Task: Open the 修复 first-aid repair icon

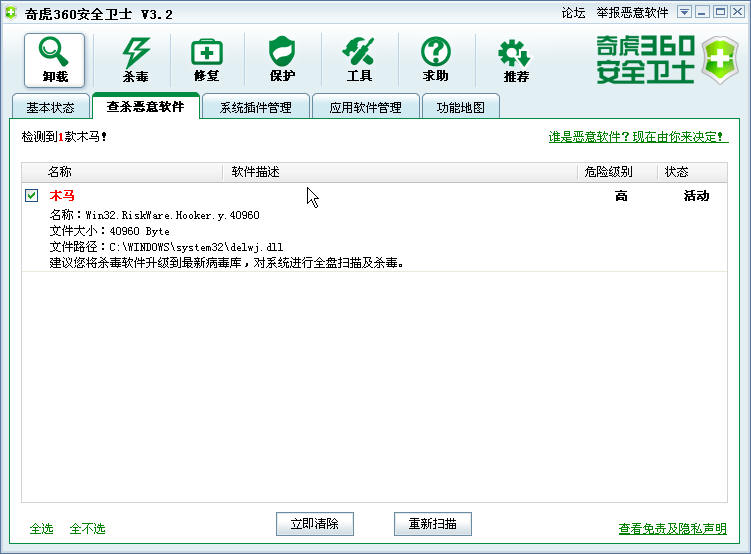Action: [206, 60]
